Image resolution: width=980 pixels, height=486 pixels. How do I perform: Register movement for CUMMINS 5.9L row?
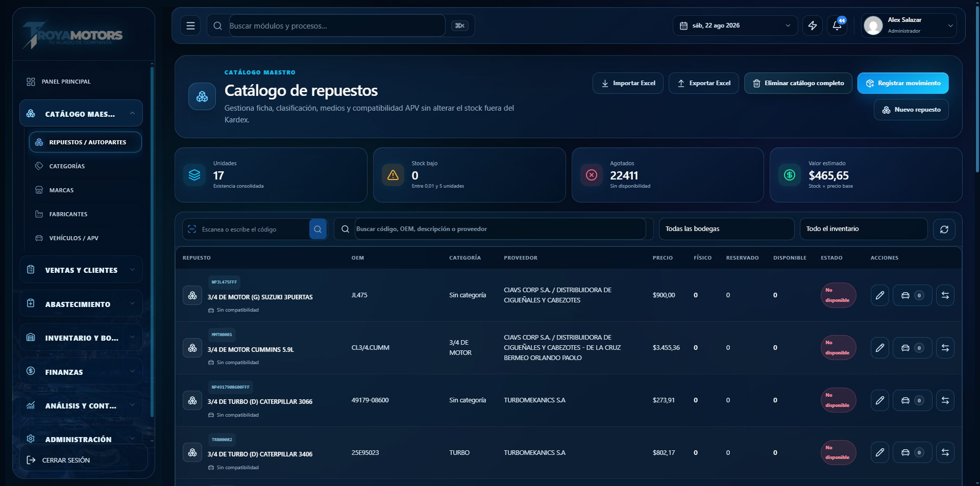click(x=945, y=348)
